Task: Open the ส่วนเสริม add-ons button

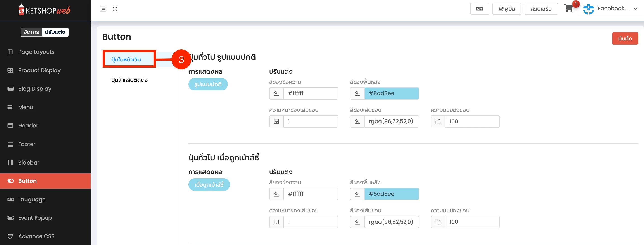Action: pyautogui.click(x=541, y=9)
